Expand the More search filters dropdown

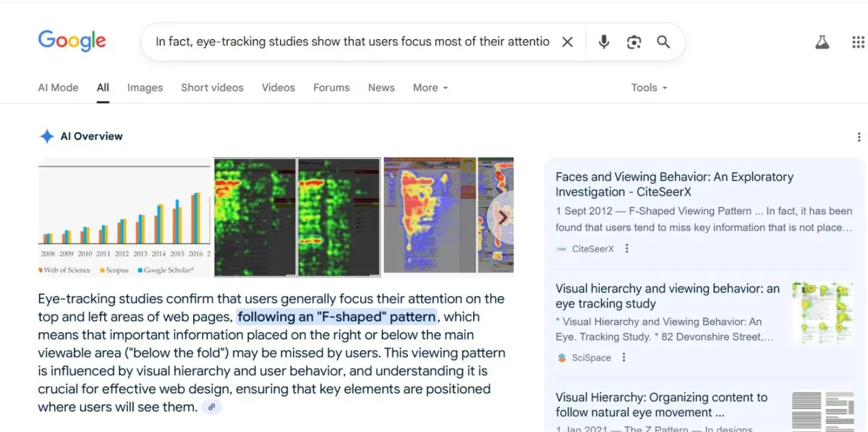[430, 88]
